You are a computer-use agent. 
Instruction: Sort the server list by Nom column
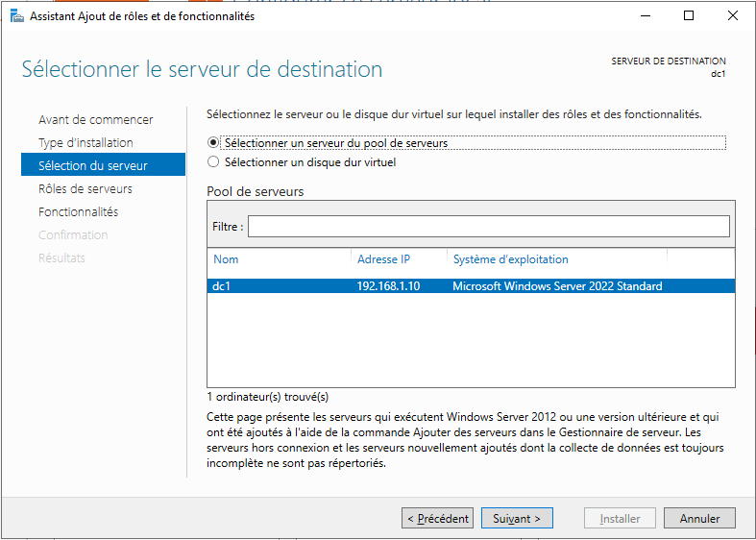(227, 259)
